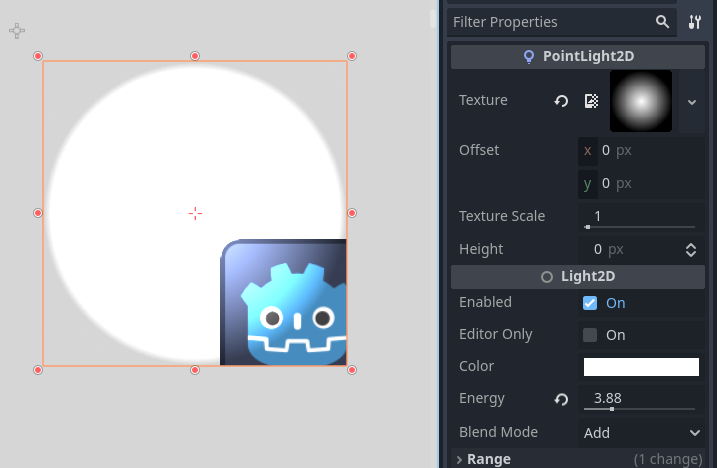Click the center pivot crosshair of the light

point(195,213)
